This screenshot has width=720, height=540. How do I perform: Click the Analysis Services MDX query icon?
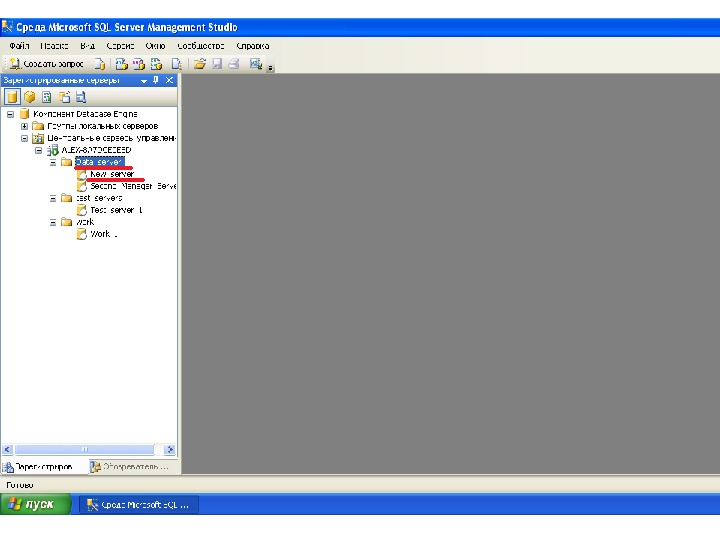(x=121, y=64)
